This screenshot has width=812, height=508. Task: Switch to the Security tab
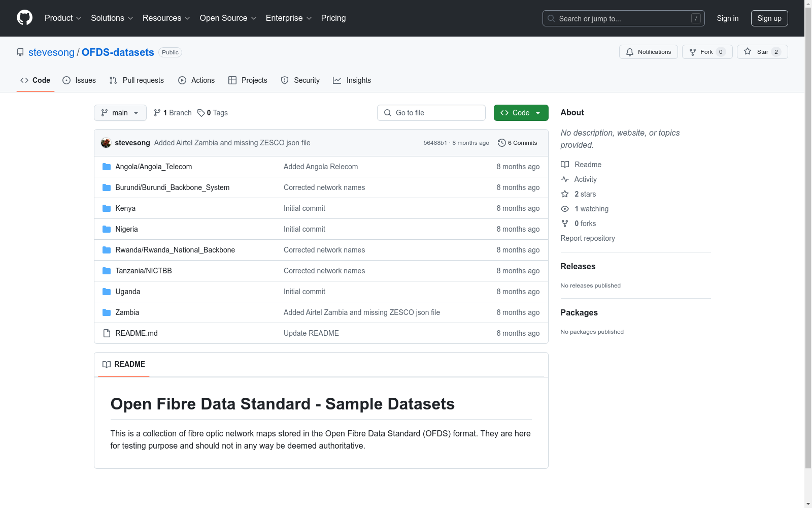(300, 80)
